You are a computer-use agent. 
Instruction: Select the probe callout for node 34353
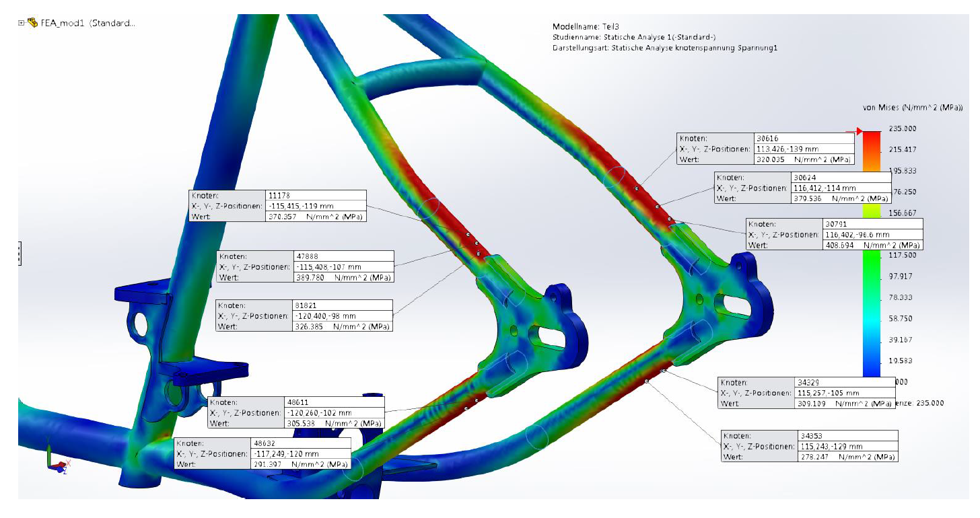coord(809,445)
